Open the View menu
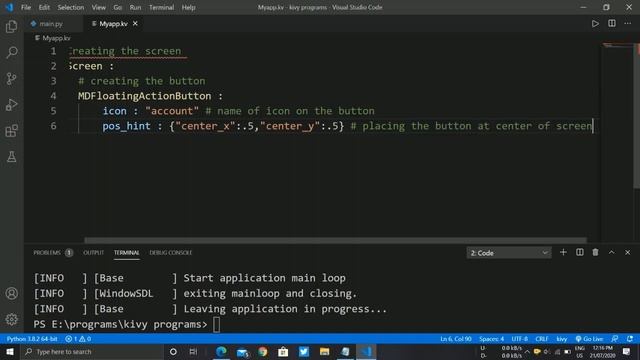Viewport: 640px width, 360px height. (x=98, y=7)
